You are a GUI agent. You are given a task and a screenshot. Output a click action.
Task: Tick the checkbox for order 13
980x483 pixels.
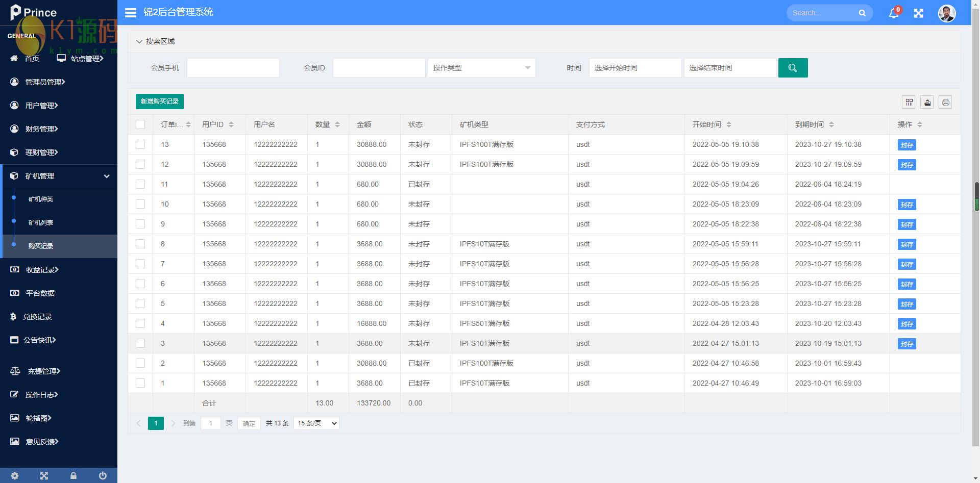(140, 144)
